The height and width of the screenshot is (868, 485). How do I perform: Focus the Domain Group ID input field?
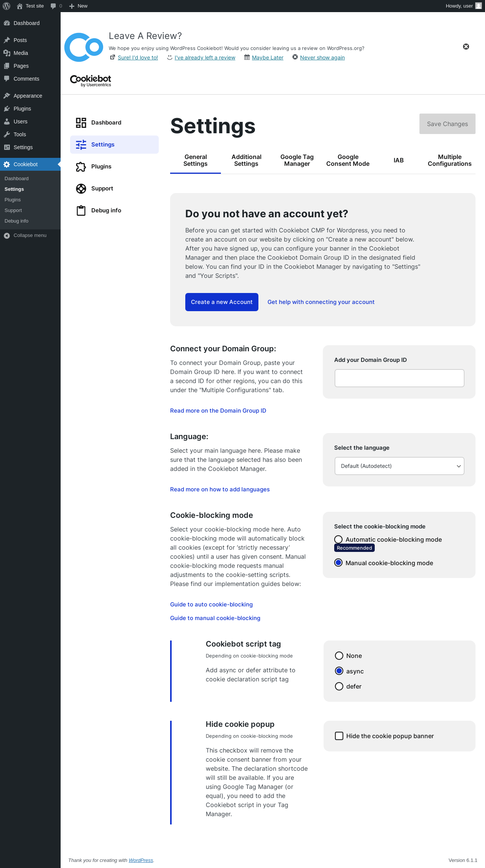tap(399, 378)
